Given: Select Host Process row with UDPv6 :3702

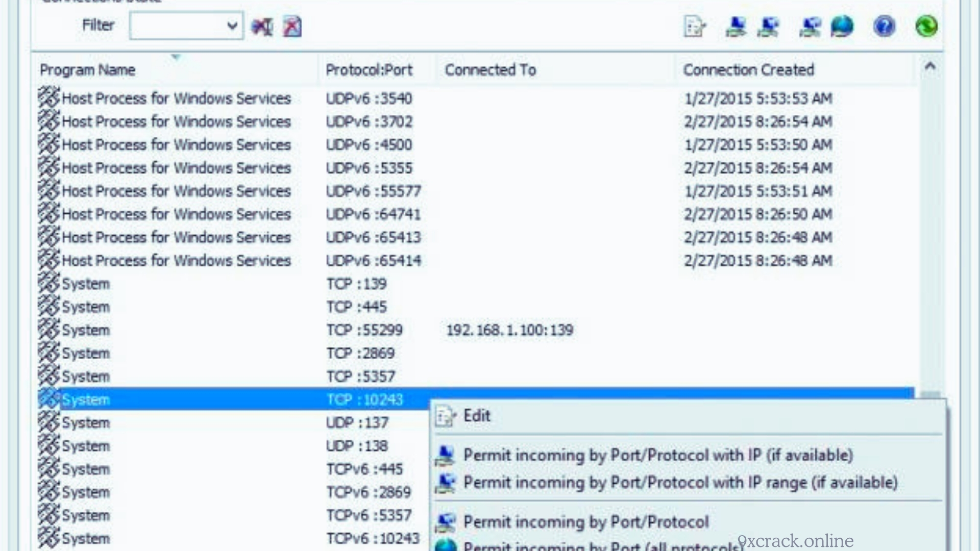Looking at the screenshot, I should 476,121.
